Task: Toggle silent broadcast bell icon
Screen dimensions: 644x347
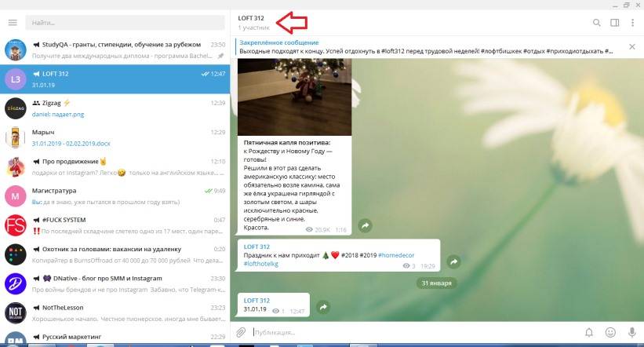Action: (x=589, y=332)
